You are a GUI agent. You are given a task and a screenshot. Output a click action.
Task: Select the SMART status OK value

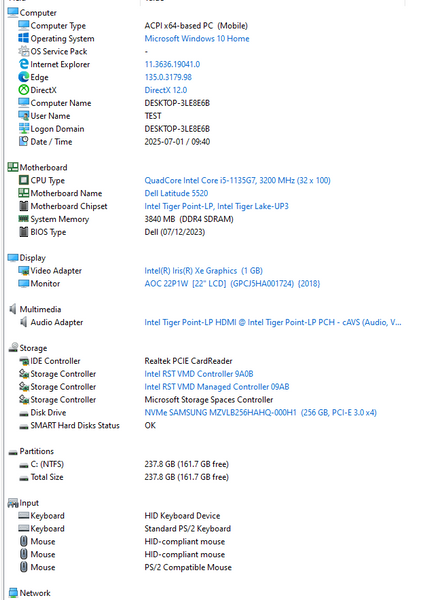click(x=150, y=425)
